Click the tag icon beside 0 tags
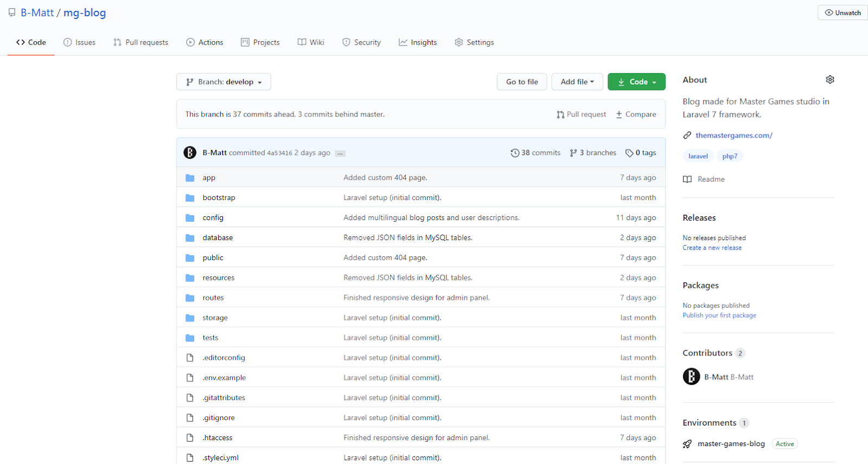Image resolution: width=868 pixels, height=464 pixels. click(629, 153)
